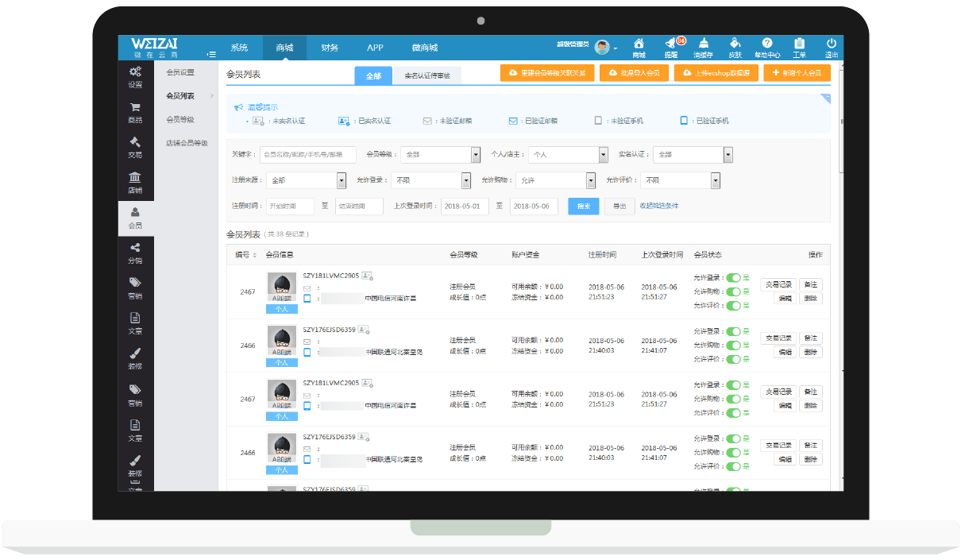
Task: Open the admin account dropdown arrow
Action: [616, 48]
